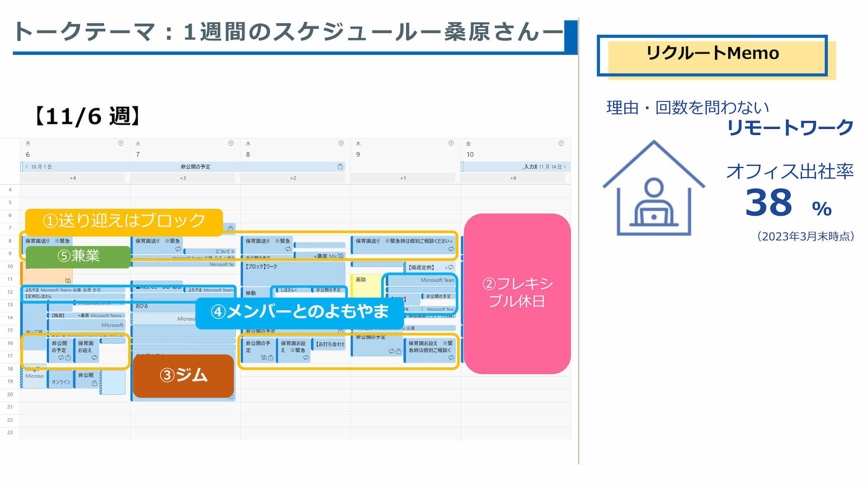Click the add-event plus icon for Tuesday 7
Screen dimensions: 868x488
pyautogui.click(x=231, y=143)
